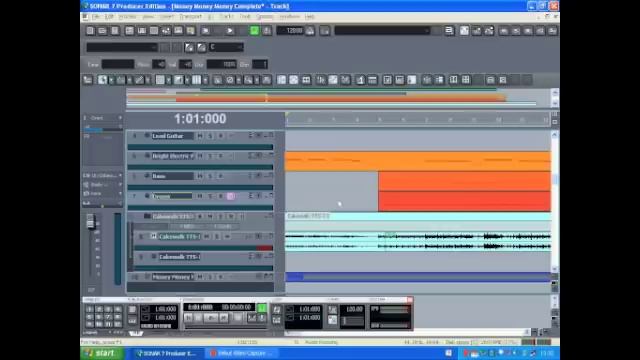Solo the Lead Guitar track
This screenshot has width=640, height=360.
click(210, 136)
